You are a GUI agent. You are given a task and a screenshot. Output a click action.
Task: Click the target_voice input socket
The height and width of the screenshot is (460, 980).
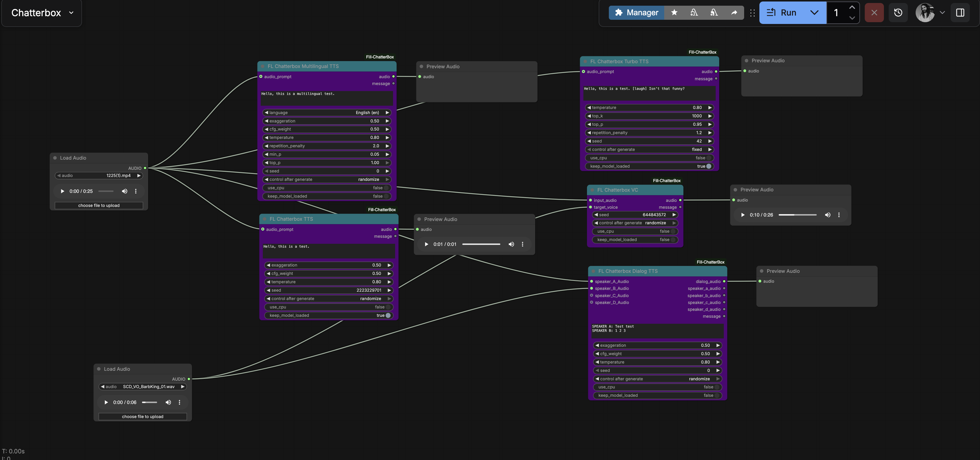590,207
